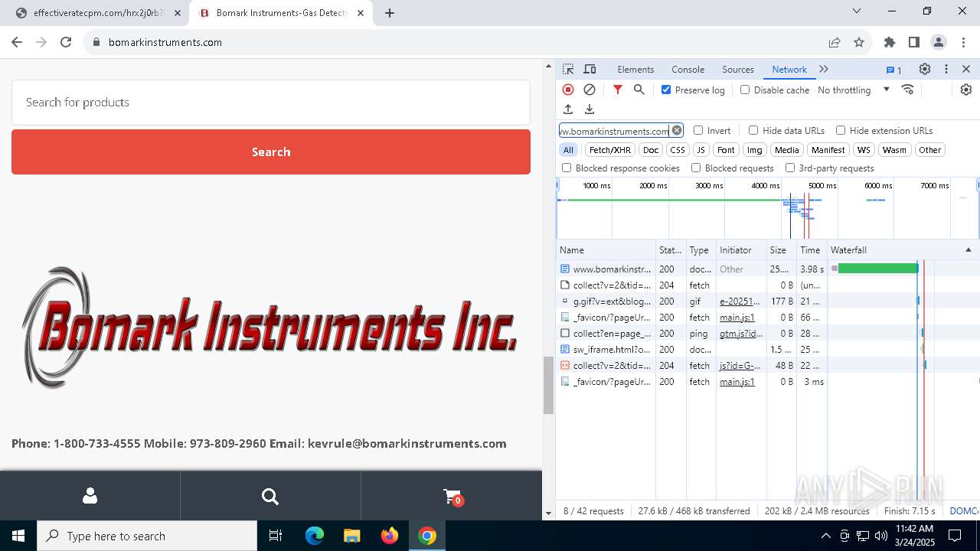Open File Explorer from taskbar

(352, 536)
